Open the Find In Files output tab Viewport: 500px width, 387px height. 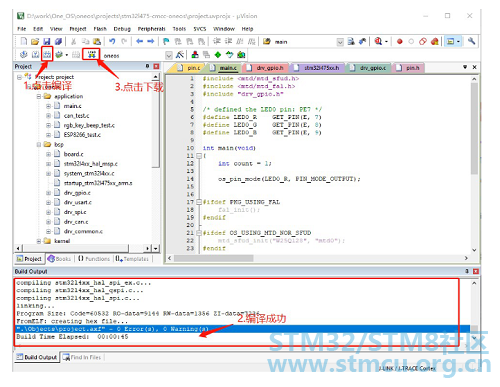pyautogui.click(x=82, y=357)
